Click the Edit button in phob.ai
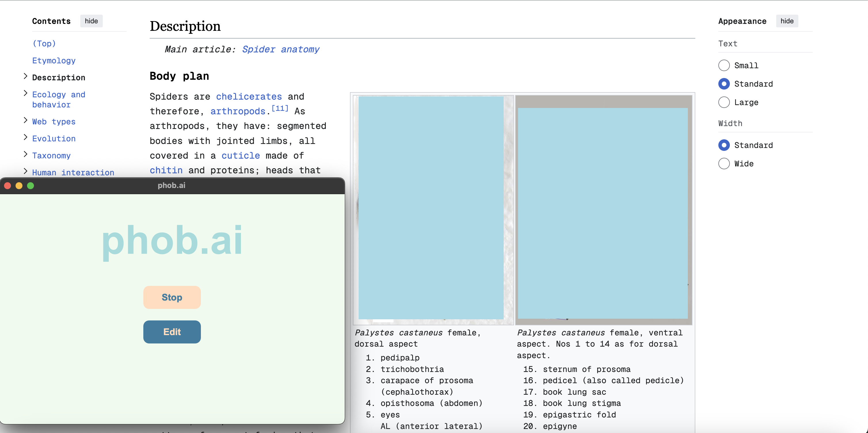The image size is (868, 433). click(172, 332)
